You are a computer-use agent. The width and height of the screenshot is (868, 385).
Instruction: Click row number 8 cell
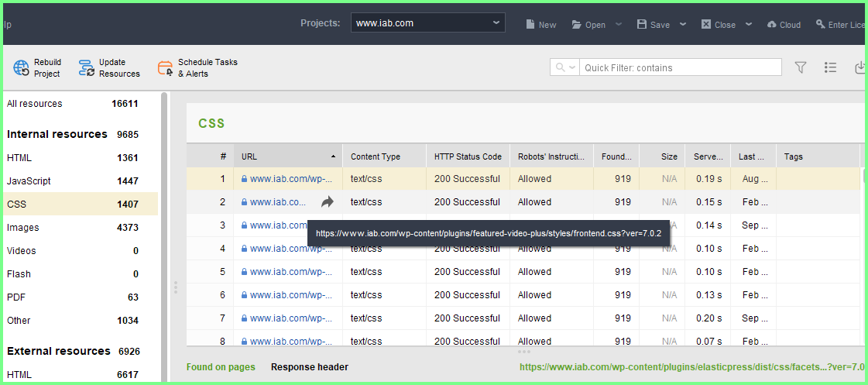211,342
